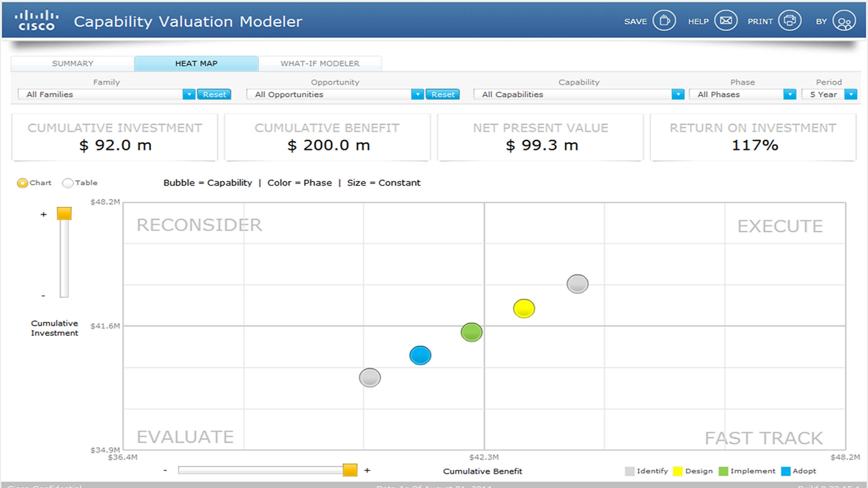The image size is (868, 488).
Task: Open the Phase dropdown selector
Action: click(x=789, y=94)
